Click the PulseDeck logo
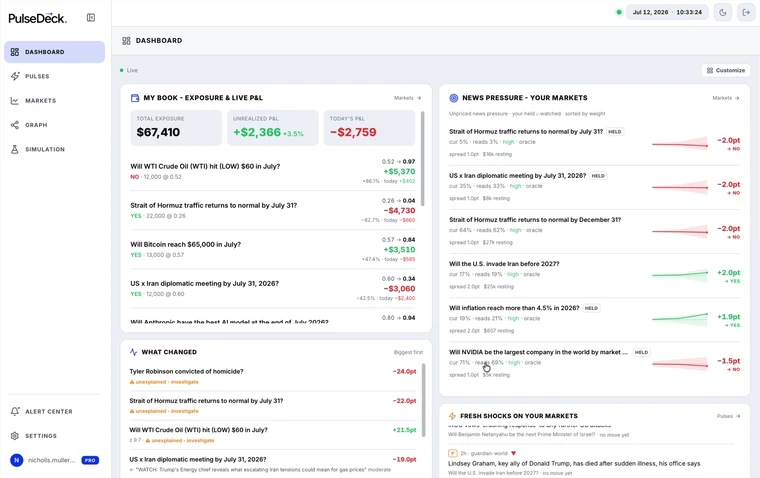Viewport: 760px width, 478px height. point(37,18)
